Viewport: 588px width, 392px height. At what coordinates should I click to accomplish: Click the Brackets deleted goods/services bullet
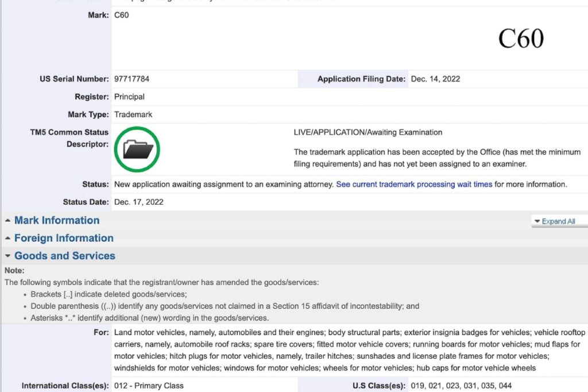(109, 294)
